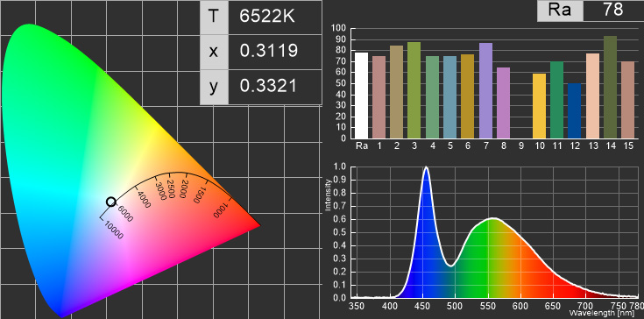Click the spectrum hump peak near 550 nm
The height and width of the screenshot is (319, 644).
point(492,218)
